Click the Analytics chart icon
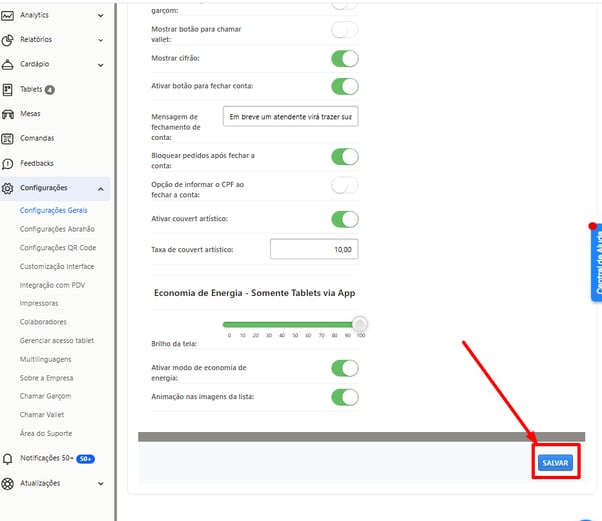Image resolution: width=602 pixels, height=521 pixels. click(x=8, y=15)
